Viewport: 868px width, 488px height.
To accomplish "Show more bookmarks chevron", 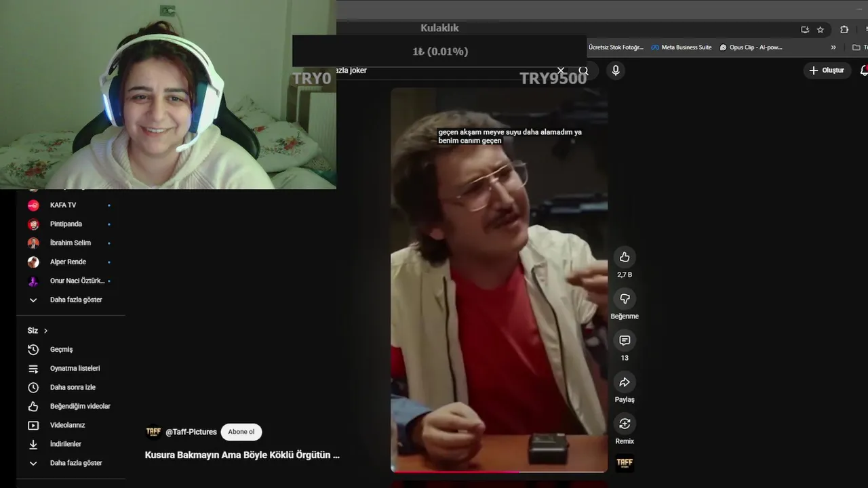I will 833,47.
